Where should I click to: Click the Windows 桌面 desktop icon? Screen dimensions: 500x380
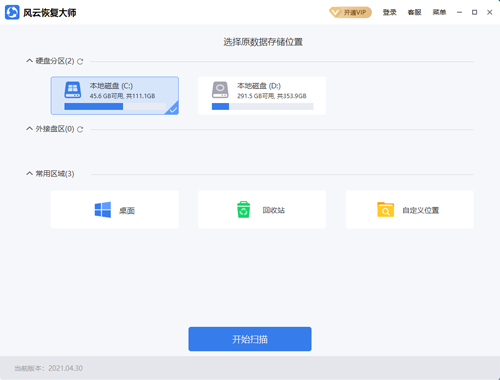103,210
